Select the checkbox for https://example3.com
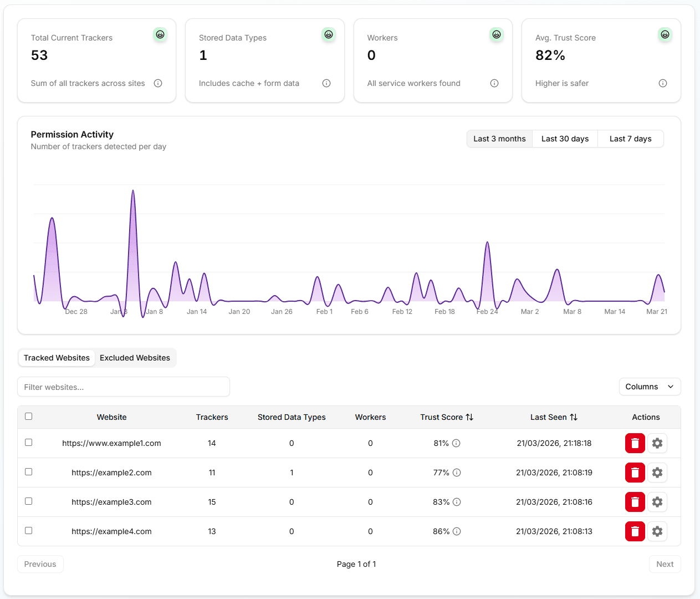The image size is (700, 599). click(29, 501)
